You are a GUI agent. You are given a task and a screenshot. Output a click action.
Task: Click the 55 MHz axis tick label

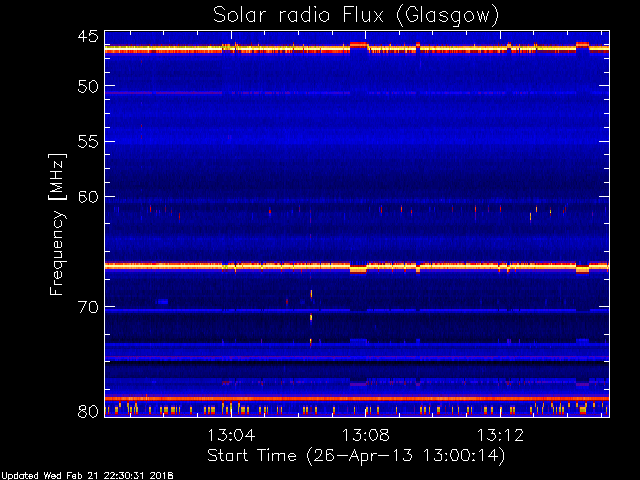pyautogui.click(x=88, y=142)
